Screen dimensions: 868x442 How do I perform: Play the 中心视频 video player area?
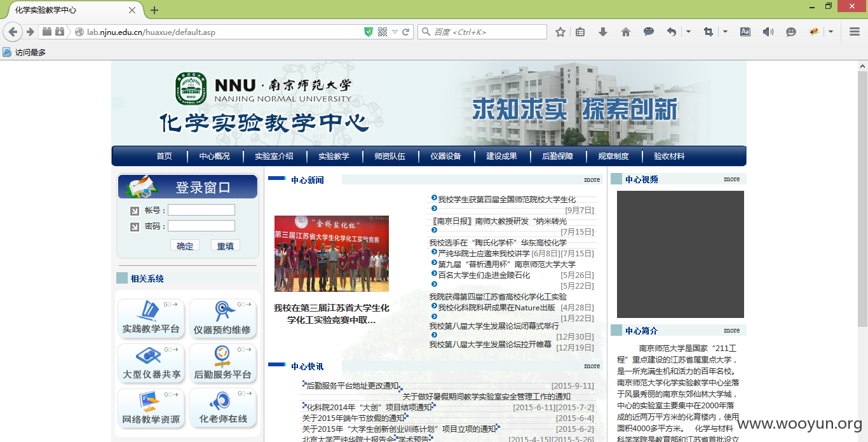coord(681,254)
